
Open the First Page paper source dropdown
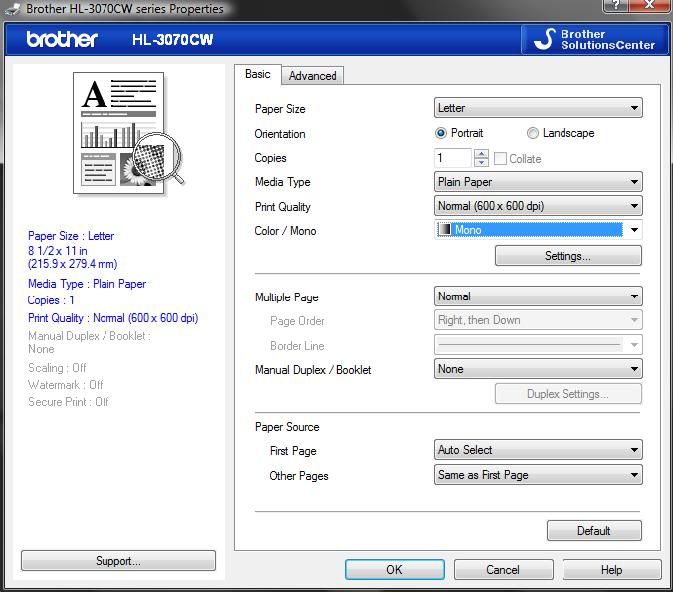538,450
